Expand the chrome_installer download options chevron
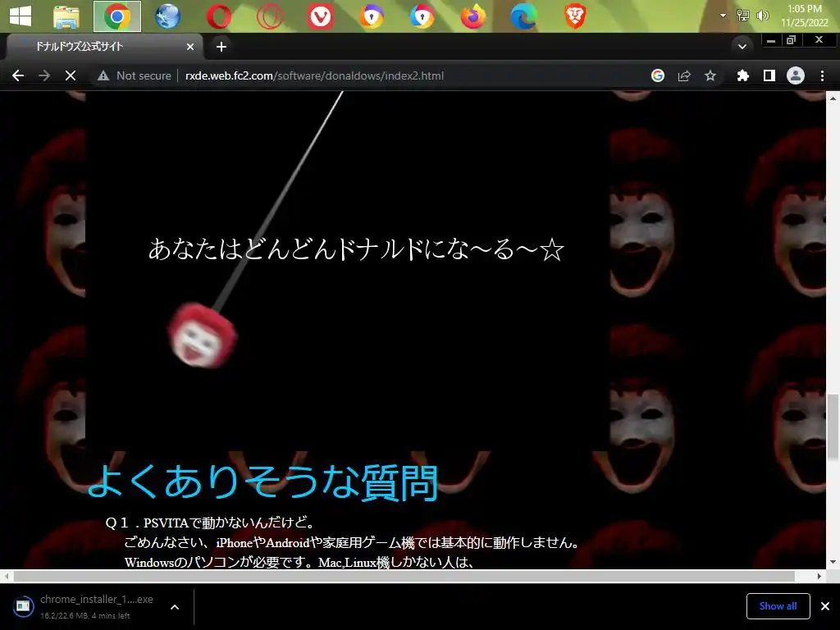 click(x=175, y=606)
